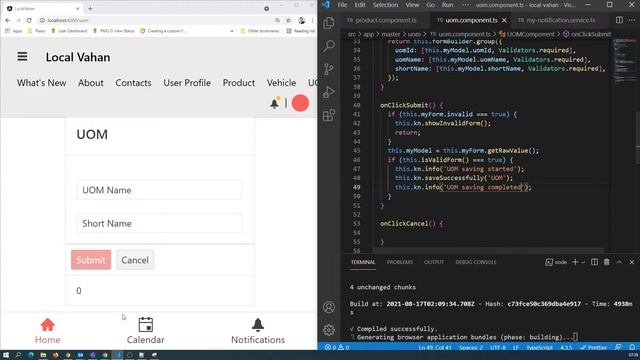Open the Source Control view
Image resolution: width=640 pixels, height=360 pixels.
click(x=329, y=69)
